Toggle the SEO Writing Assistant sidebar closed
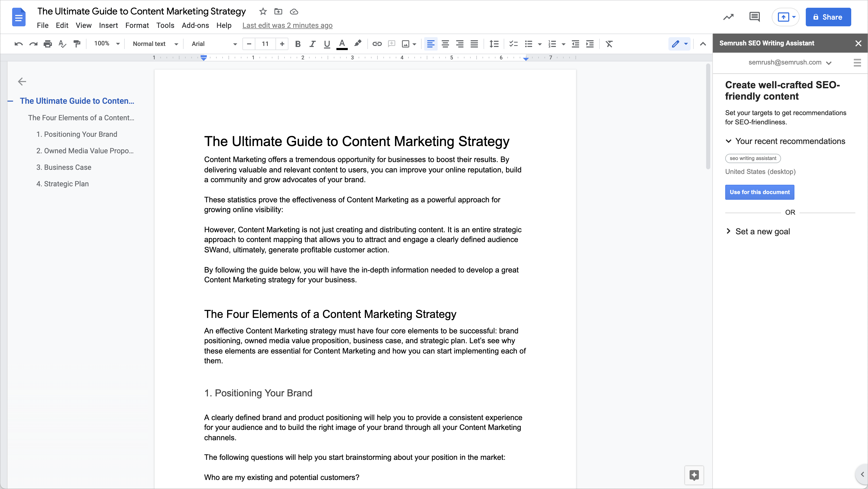The height and width of the screenshot is (489, 868). coord(858,43)
